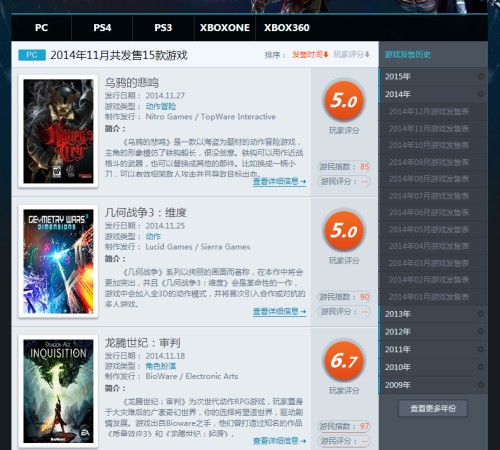Open 2014年10月游戏发售表
The height and width of the screenshot is (450, 500).
click(x=429, y=145)
